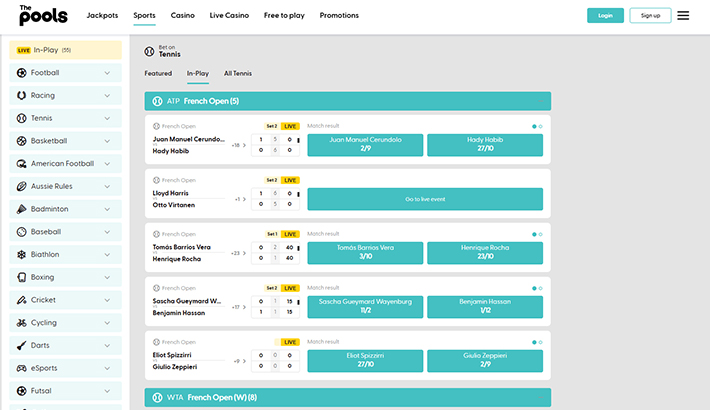Bet on Eliot Spizzirri at 27/10
710x410 pixels.
pos(365,361)
